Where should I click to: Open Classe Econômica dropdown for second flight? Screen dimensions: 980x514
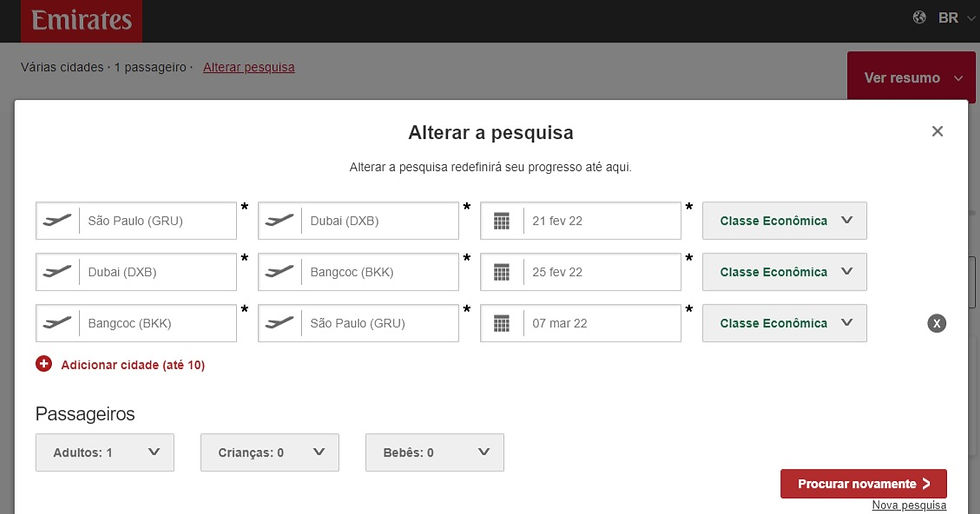784,272
